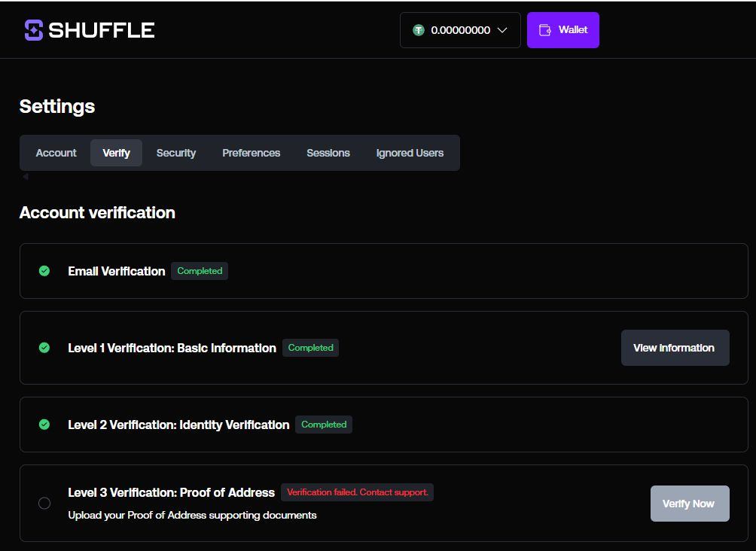Screen dimensions: 756x551
Task: Go to the Preferences tab
Action: pos(251,153)
